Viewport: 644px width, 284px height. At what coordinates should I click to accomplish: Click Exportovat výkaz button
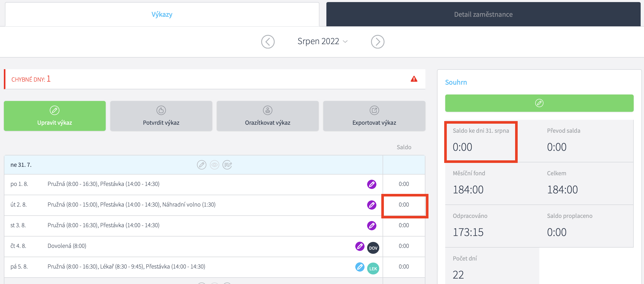click(x=374, y=116)
